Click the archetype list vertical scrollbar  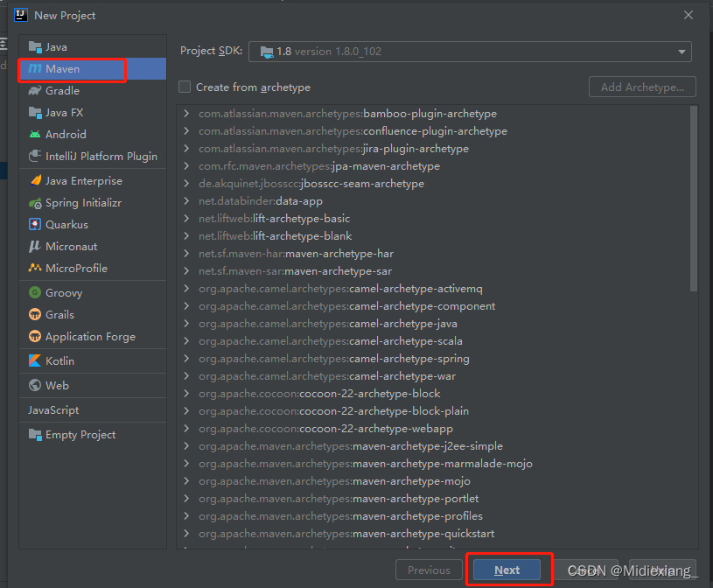click(x=694, y=199)
